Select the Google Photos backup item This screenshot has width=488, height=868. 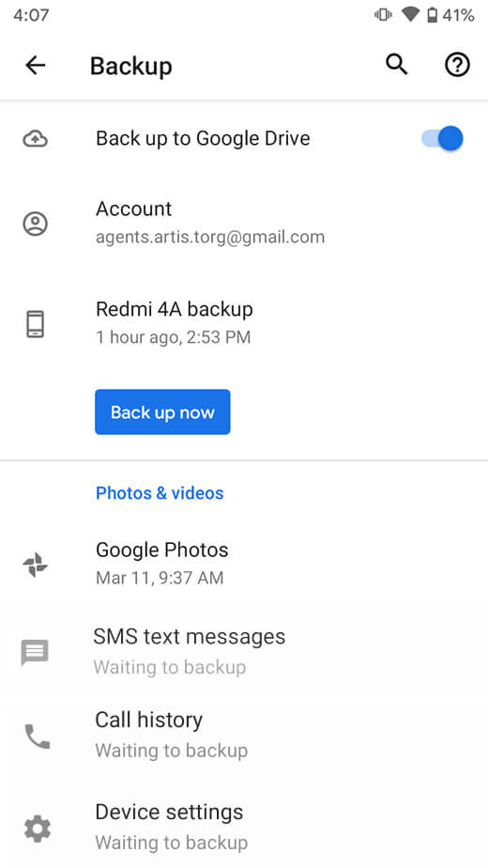[244, 564]
